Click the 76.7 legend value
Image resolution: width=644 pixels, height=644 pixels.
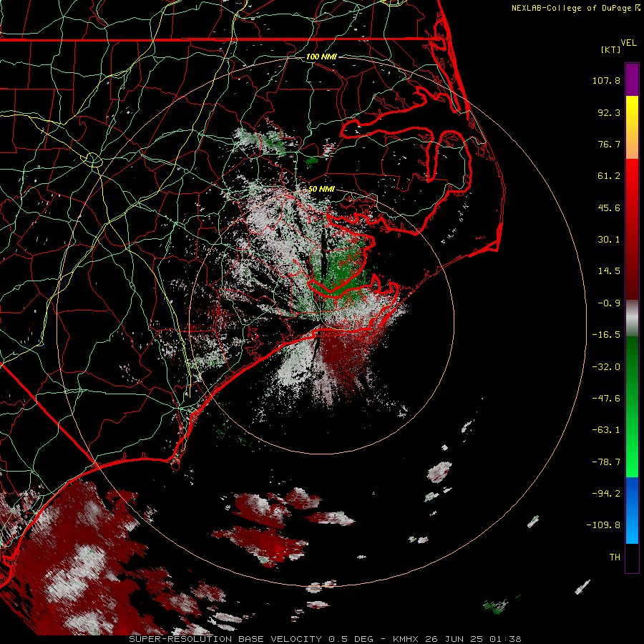point(609,144)
